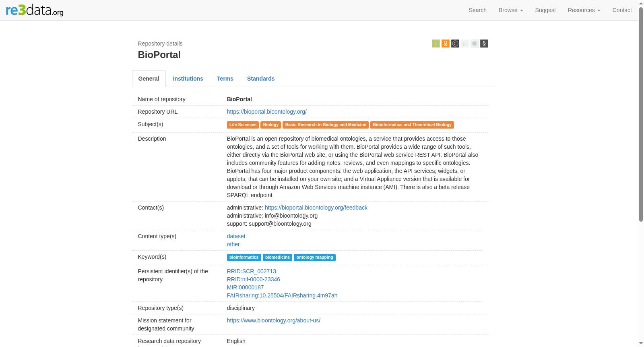
Task: Click the ontology mapping keyword tag
Action: coord(315,258)
